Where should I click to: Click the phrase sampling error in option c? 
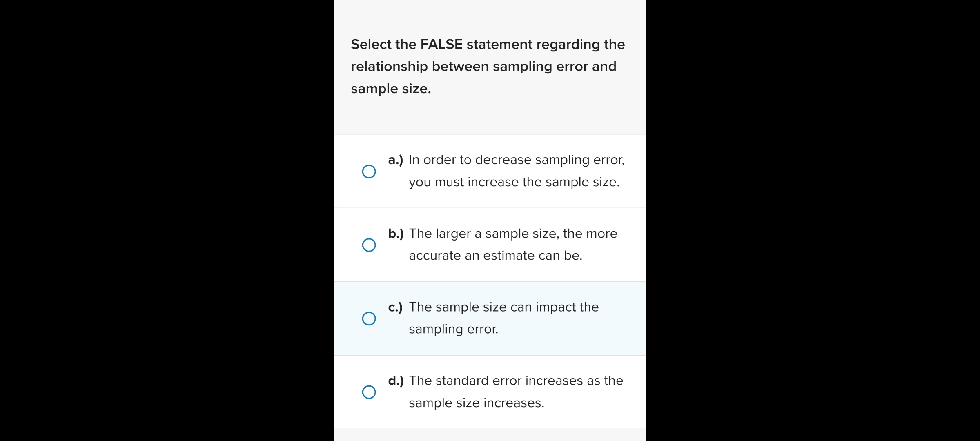click(453, 328)
